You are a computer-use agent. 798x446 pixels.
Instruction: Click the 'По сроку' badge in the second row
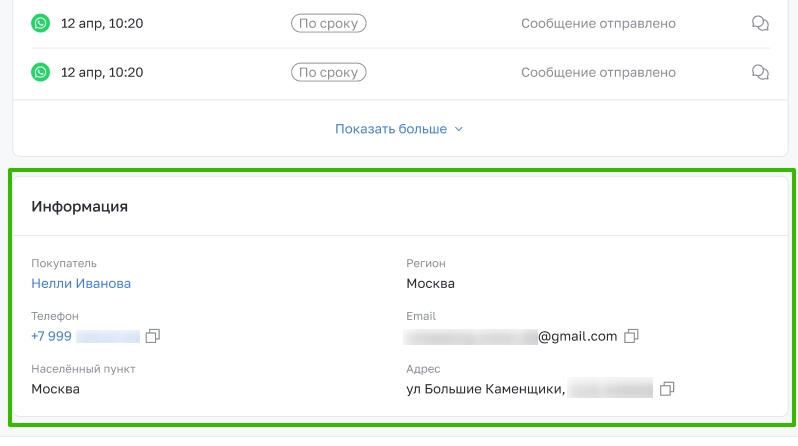[x=329, y=72]
